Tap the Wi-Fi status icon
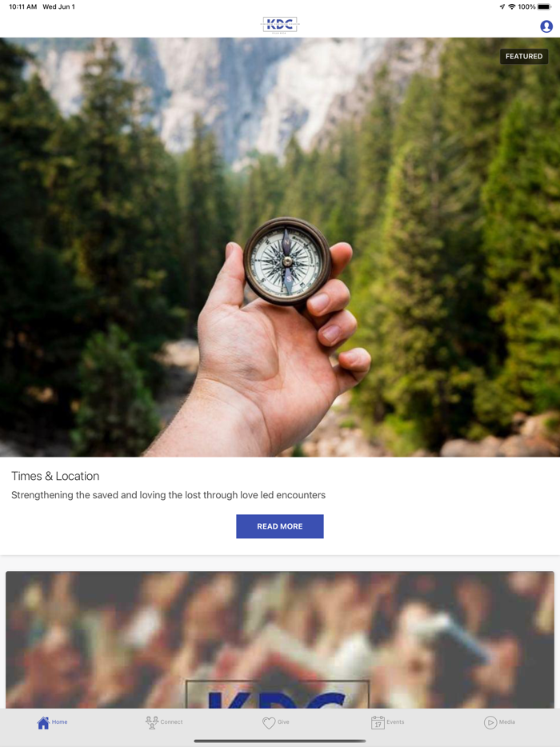 (x=512, y=6)
